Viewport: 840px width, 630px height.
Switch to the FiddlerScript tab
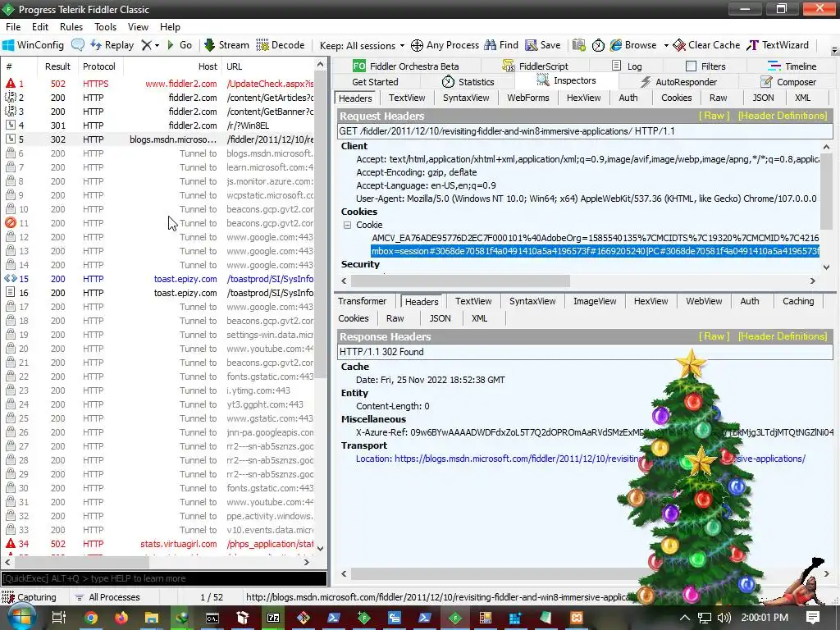coord(535,66)
